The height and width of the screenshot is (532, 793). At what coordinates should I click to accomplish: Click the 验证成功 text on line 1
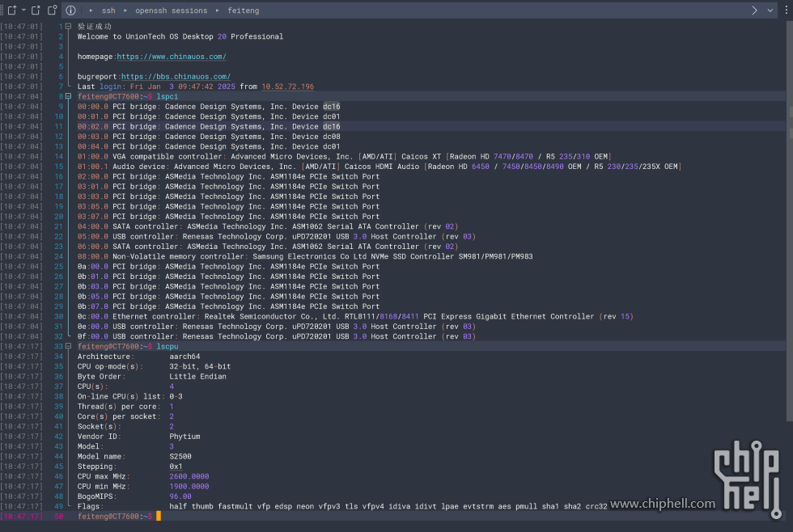95,26
